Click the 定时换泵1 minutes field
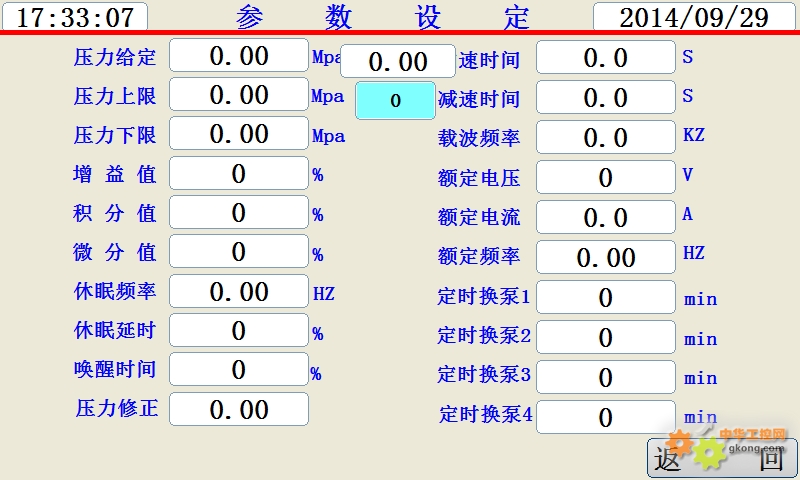The height and width of the screenshot is (480, 800). [605, 298]
